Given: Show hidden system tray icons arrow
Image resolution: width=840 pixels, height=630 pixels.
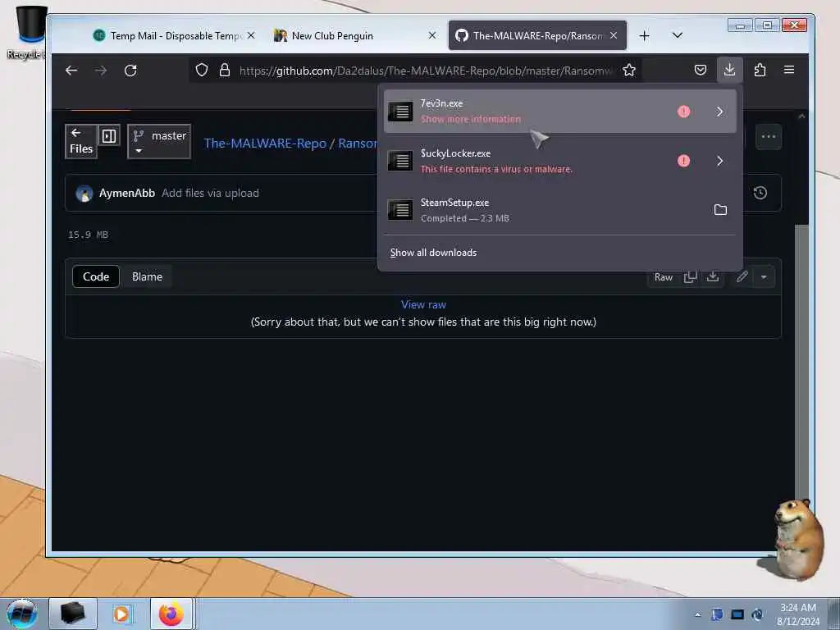Looking at the screenshot, I should (697, 614).
